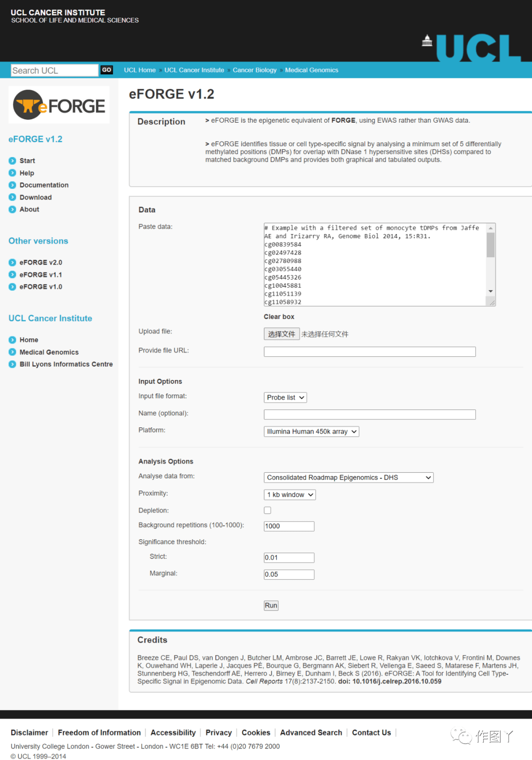Open the About sidebar link
Viewport: 532px width, 760px height.
29,209
